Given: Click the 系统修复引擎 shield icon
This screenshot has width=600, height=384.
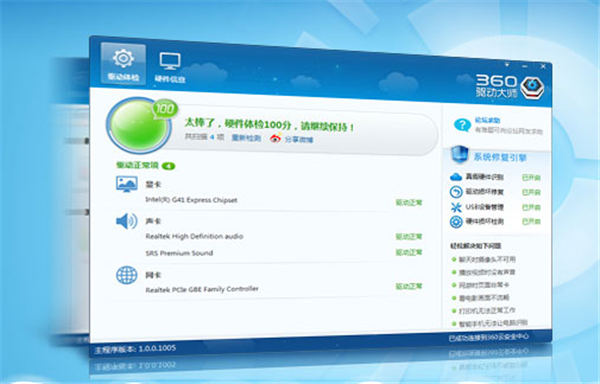Looking at the screenshot, I should pos(460,155).
